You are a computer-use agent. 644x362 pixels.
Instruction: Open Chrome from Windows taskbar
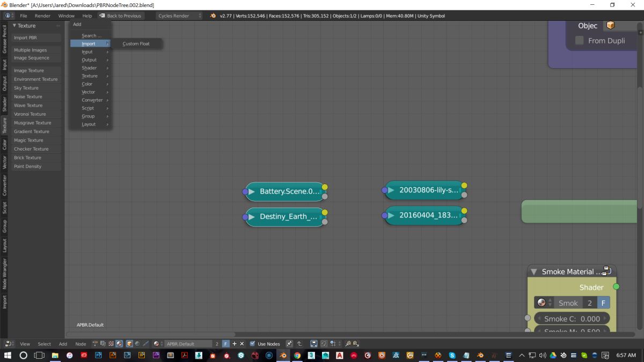297,355
